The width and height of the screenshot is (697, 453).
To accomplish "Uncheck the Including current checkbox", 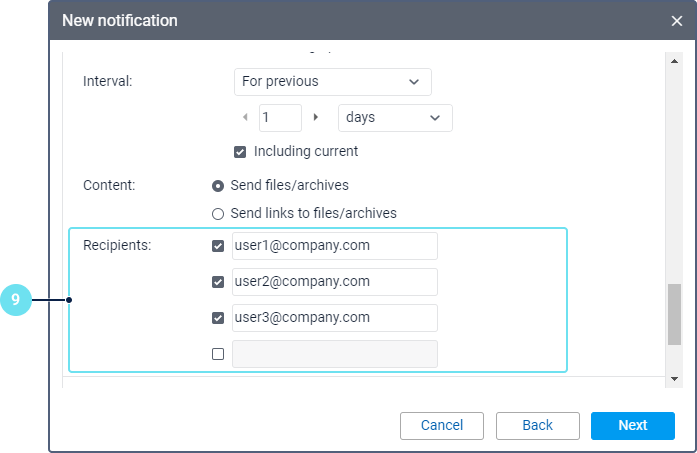I will (x=240, y=152).
